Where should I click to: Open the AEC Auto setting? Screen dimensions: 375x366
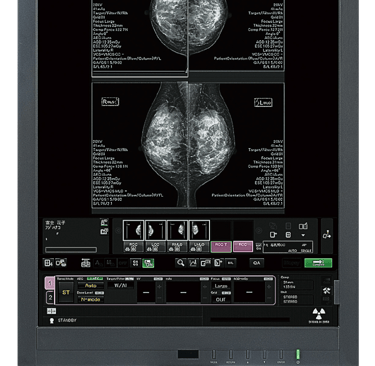(x=91, y=286)
